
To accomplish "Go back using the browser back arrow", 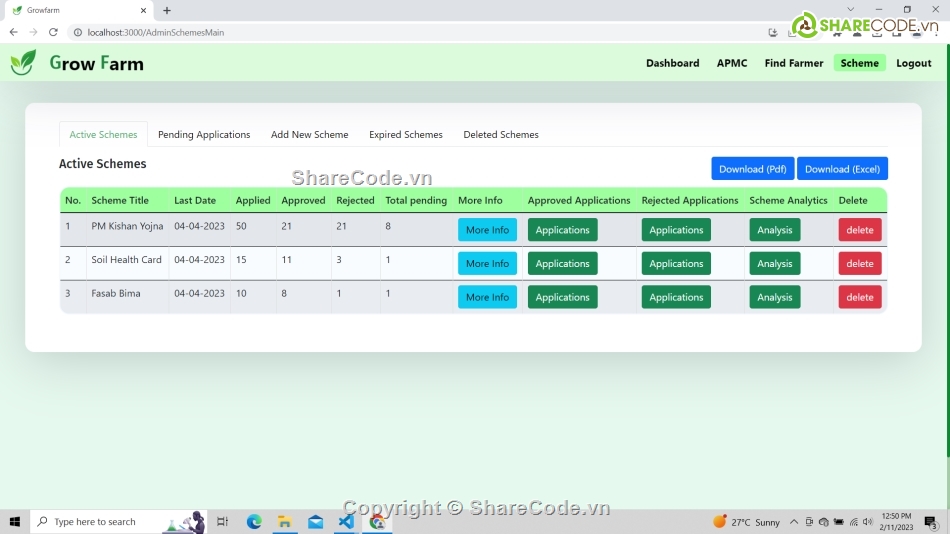I will point(13,32).
